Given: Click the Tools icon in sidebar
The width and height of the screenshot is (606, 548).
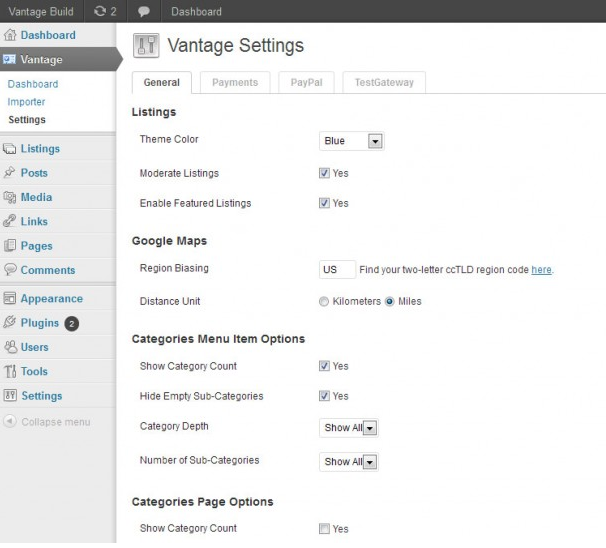Looking at the screenshot, I should click(x=10, y=371).
